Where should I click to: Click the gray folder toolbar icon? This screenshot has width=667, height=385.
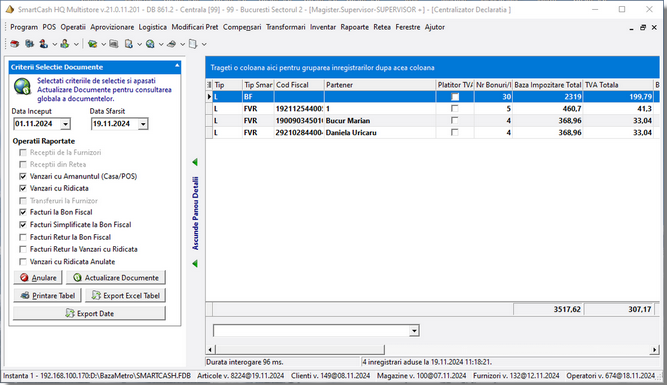pyautogui.click(x=114, y=44)
